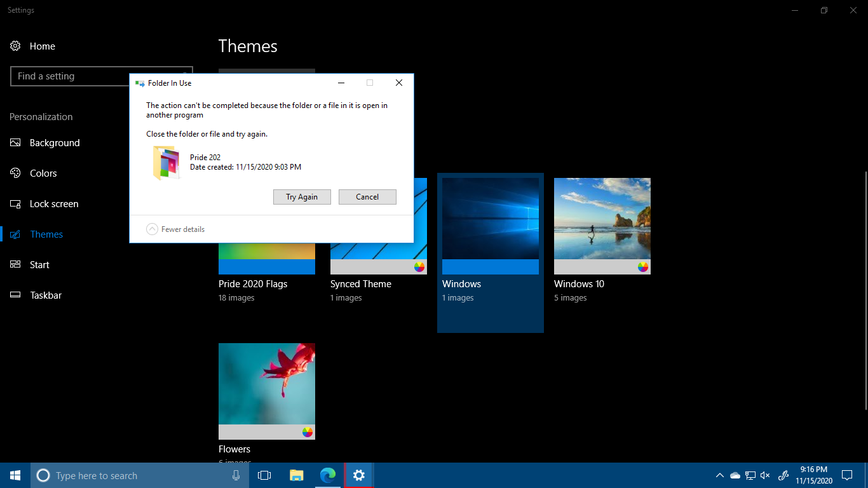Collapse details with Fewer details chevron

point(152,229)
